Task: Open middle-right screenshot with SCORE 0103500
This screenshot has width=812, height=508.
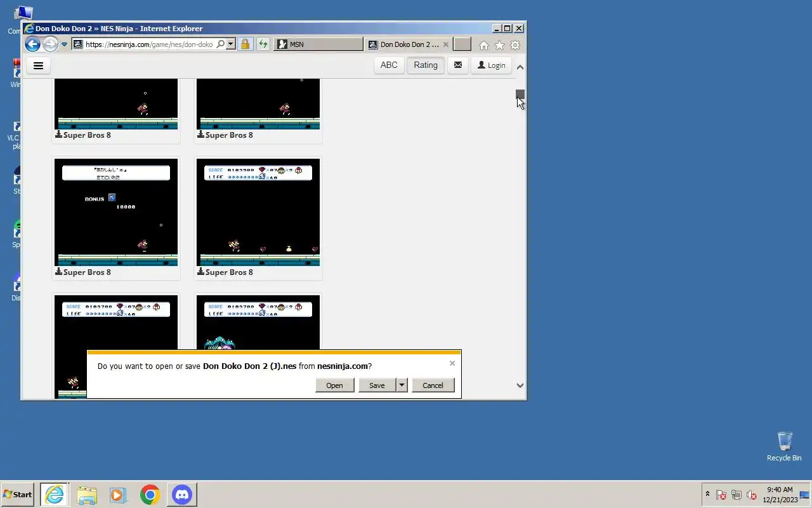Action: (x=258, y=212)
